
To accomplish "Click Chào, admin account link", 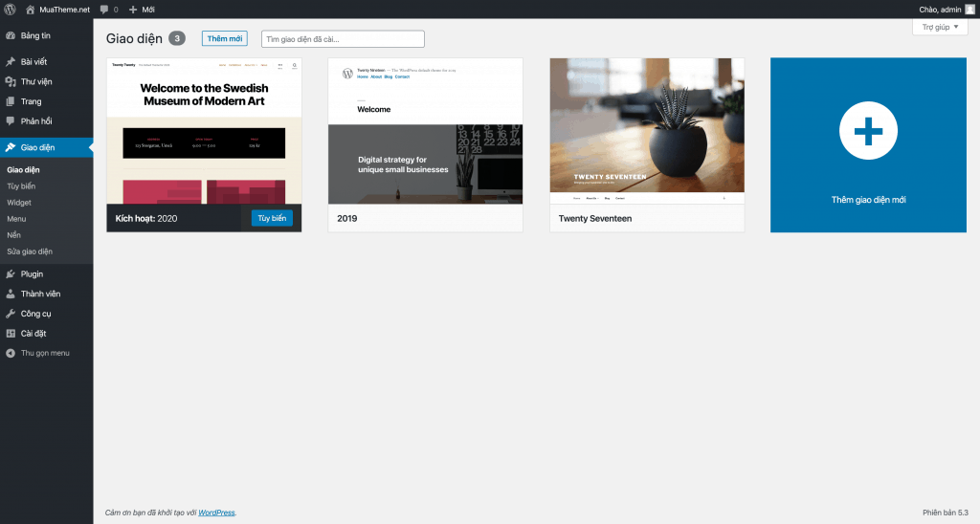I will (x=940, y=10).
